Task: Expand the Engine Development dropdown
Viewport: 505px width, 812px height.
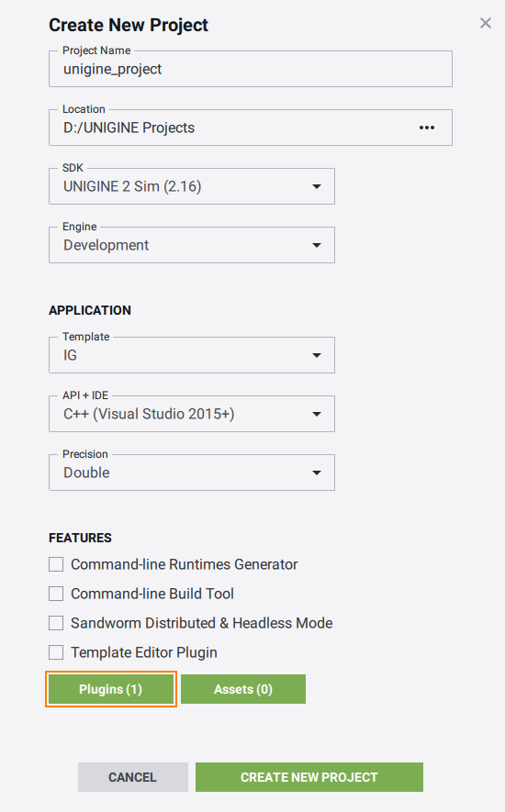Action: 192,245
